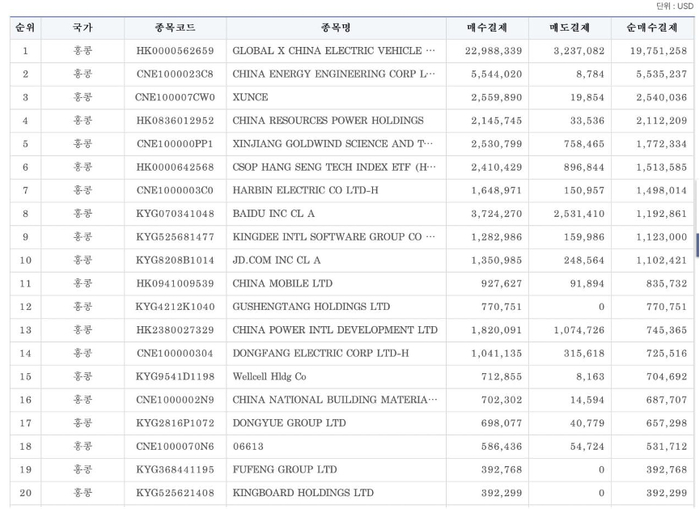Select GUSHENGTANG HOLDINGS LTD name
The image size is (700, 509).
pyautogui.click(x=311, y=306)
